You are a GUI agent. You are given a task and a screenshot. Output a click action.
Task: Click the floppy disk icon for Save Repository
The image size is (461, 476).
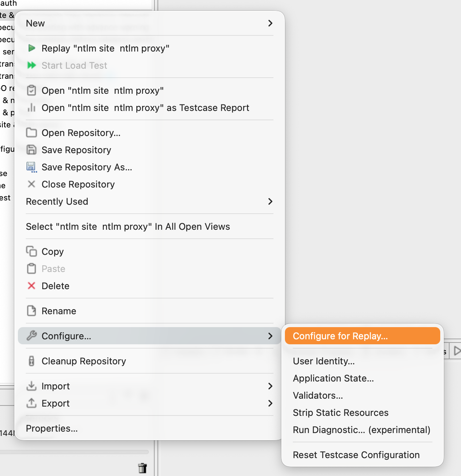point(31,150)
